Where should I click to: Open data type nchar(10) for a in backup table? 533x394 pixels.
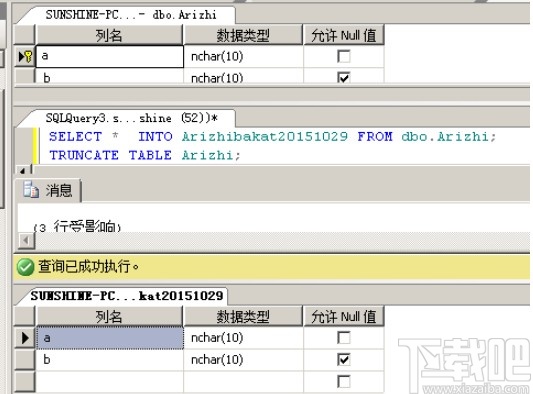pos(243,338)
